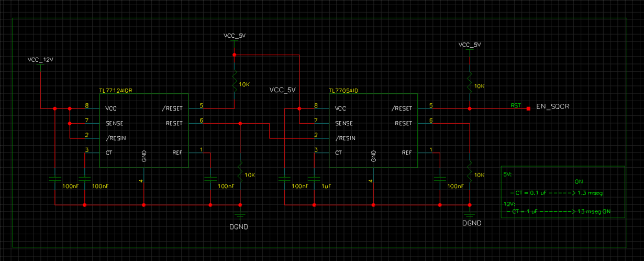Select pin number 5 of TL7705AID
This screenshot has width=644, height=261.
coord(431,106)
